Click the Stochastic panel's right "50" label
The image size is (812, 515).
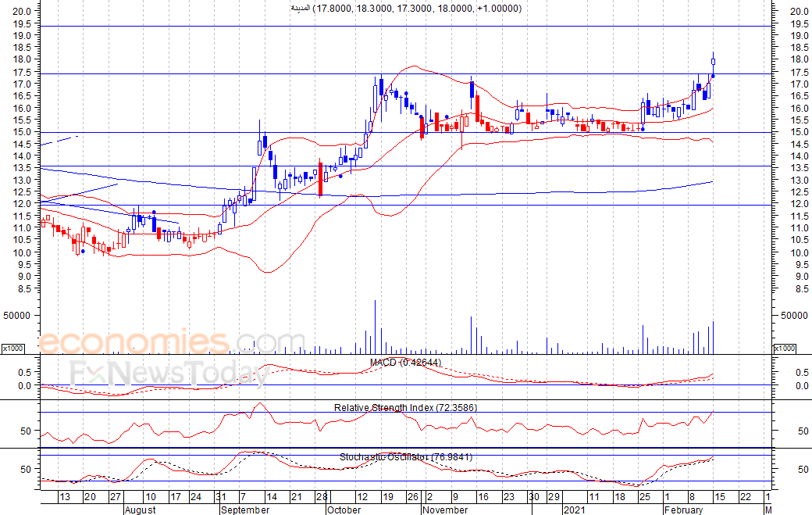point(803,470)
